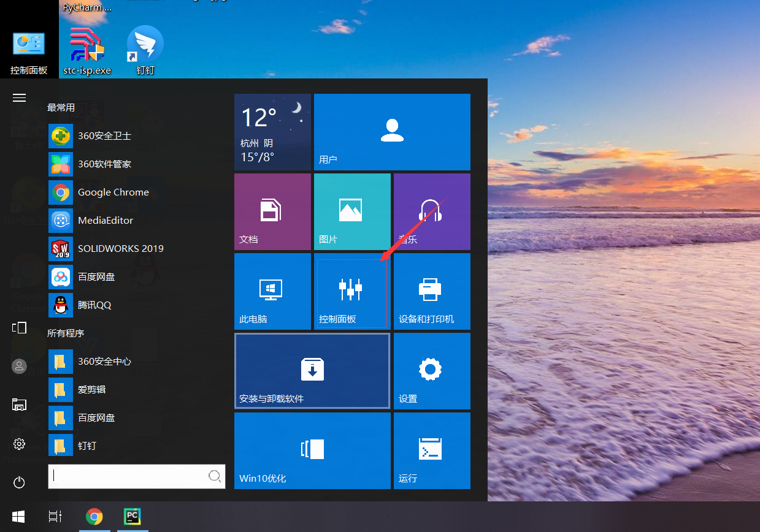Viewport: 760px width, 532px height.
Task: Open the weather tile showing 12°
Action: pyautogui.click(x=272, y=132)
